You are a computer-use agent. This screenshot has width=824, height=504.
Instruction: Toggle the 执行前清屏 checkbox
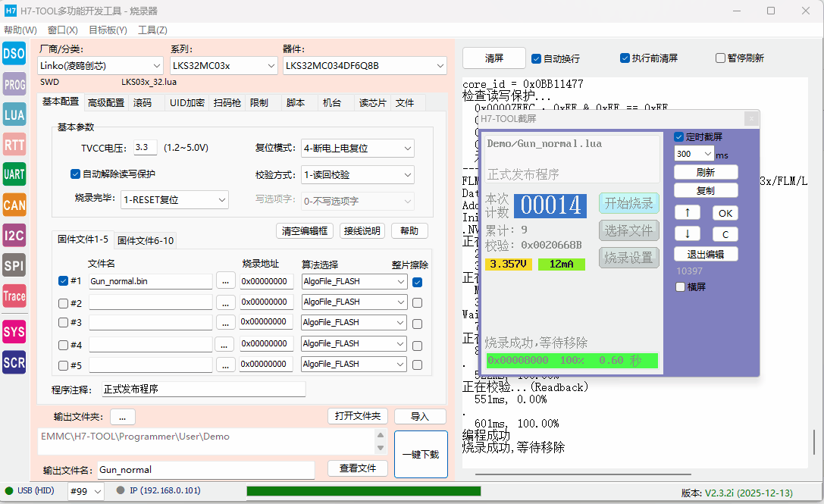(624, 58)
